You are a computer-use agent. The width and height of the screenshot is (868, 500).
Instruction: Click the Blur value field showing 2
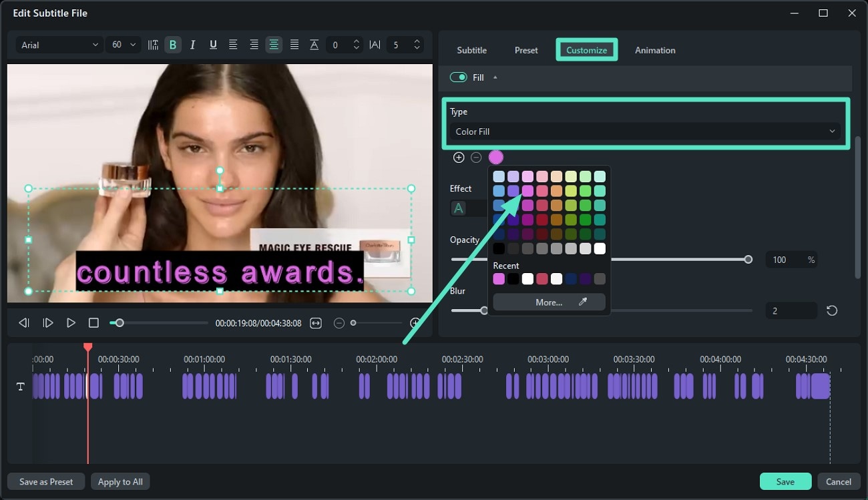791,310
